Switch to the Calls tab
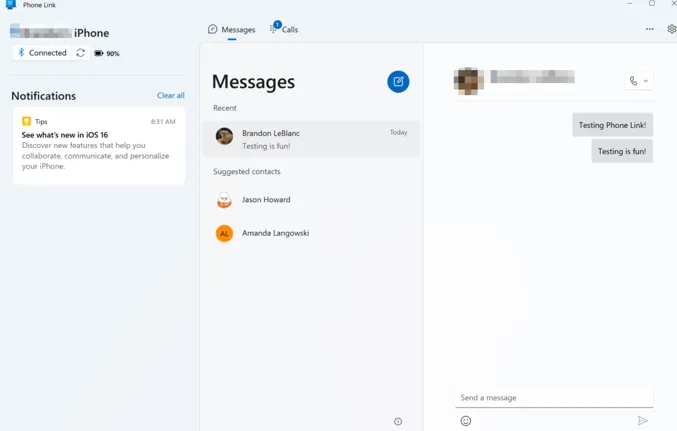The width and height of the screenshot is (677, 431). tap(284, 29)
